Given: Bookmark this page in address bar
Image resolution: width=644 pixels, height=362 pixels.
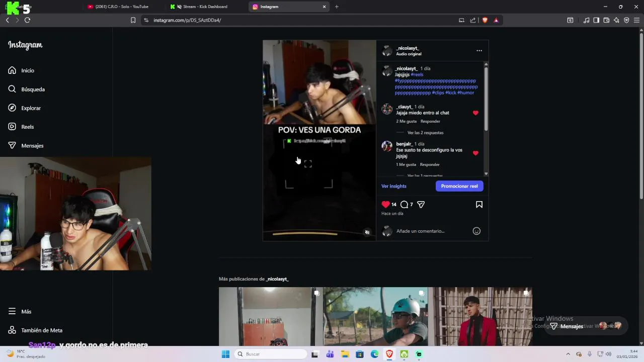Looking at the screenshot, I should [133, 20].
